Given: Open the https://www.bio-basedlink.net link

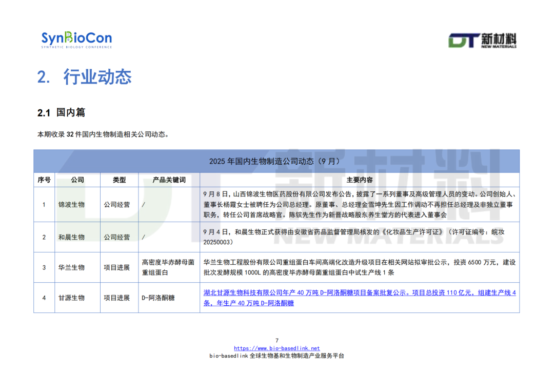Looking at the screenshot, I should [x=276, y=348].
